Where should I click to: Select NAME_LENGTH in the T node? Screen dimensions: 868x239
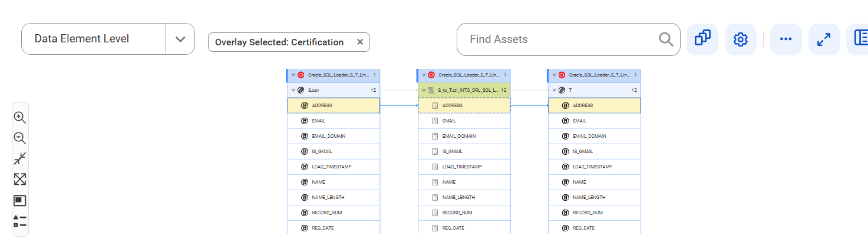click(595, 197)
